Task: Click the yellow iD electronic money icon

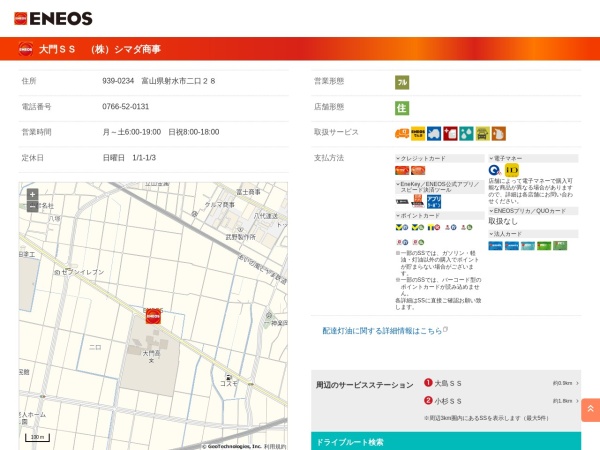Action: [x=512, y=170]
